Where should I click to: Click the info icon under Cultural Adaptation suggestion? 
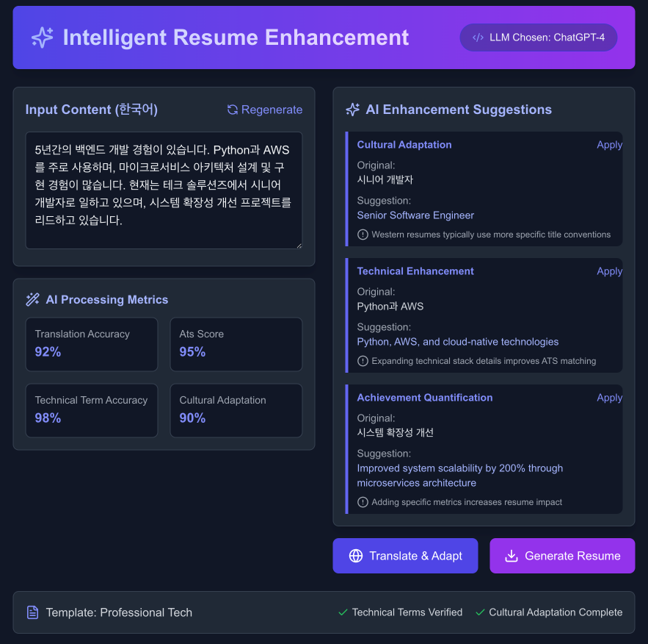click(x=363, y=235)
